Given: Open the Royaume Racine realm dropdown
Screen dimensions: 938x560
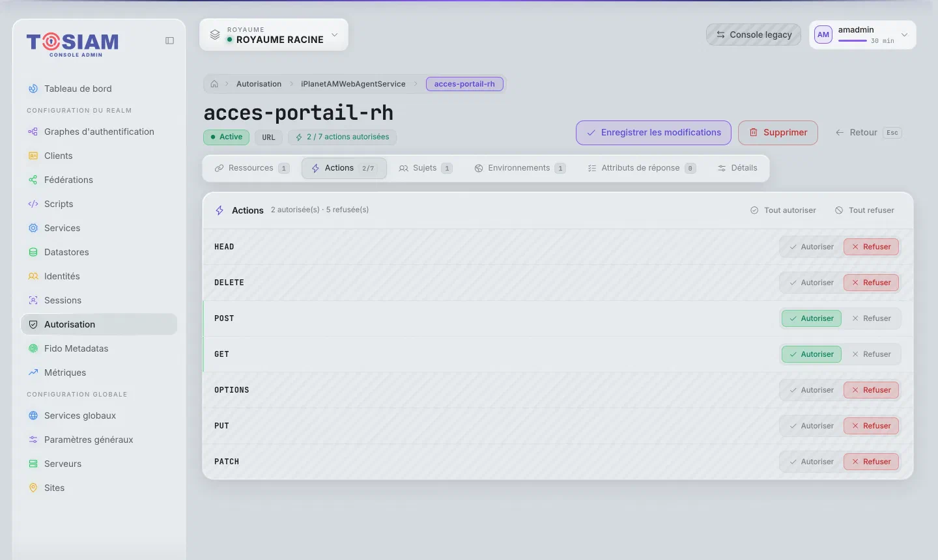Looking at the screenshot, I should 274,35.
